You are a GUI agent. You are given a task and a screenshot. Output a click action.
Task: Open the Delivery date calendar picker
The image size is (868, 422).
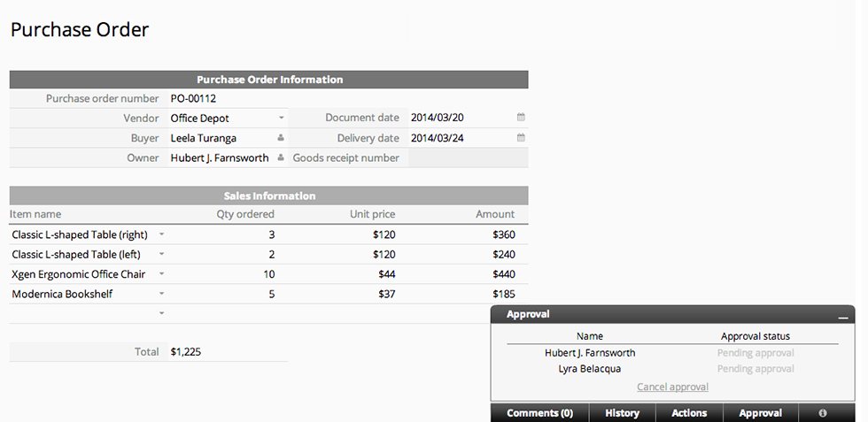(x=521, y=138)
